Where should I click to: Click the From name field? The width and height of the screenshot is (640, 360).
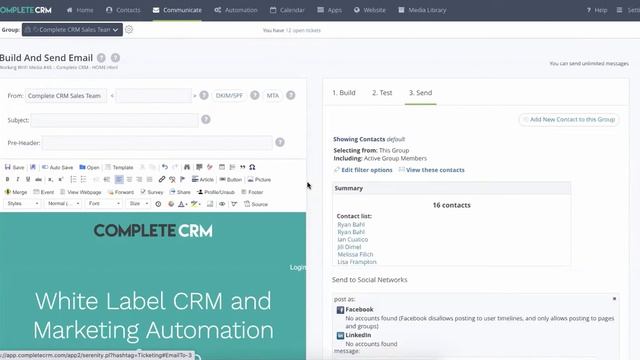pyautogui.click(x=66, y=96)
